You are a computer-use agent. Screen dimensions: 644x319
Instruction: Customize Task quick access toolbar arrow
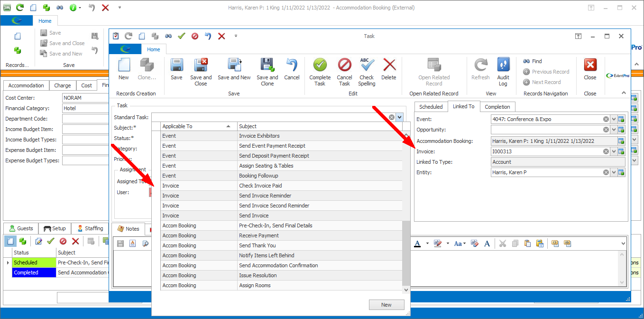pyautogui.click(x=236, y=36)
